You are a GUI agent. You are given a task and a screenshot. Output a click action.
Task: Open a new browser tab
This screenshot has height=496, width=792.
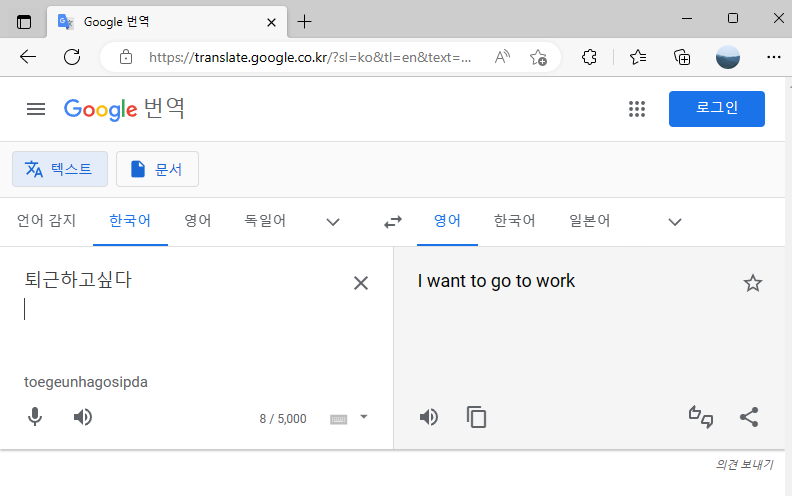click(x=304, y=22)
